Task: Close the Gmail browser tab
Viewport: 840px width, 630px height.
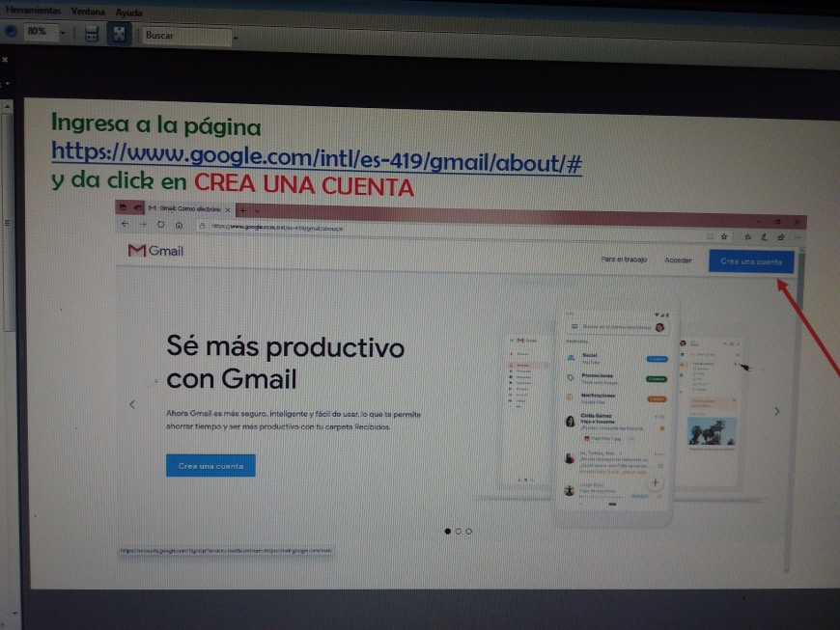Action: 228,209
